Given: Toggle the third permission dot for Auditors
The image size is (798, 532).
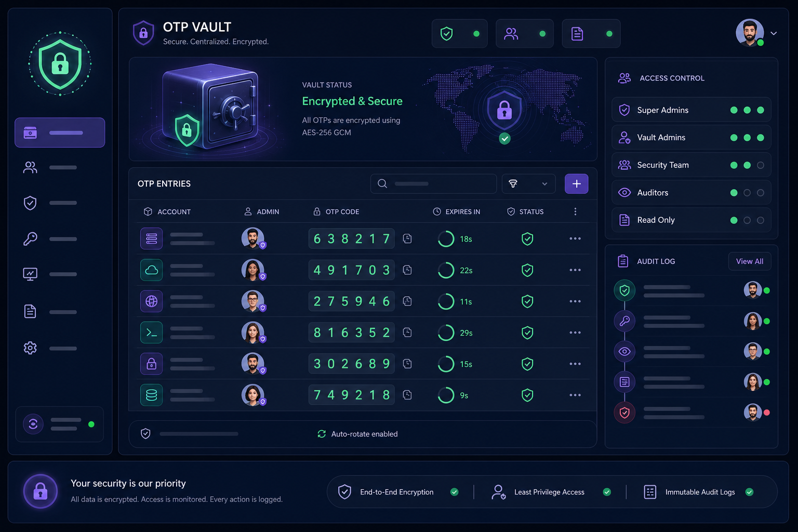Looking at the screenshot, I should tap(761, 193).
